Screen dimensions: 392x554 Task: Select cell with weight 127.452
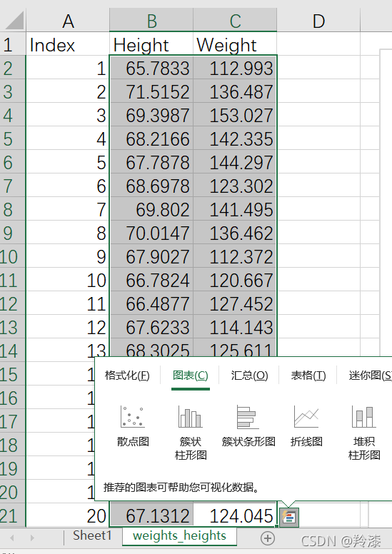235,303
